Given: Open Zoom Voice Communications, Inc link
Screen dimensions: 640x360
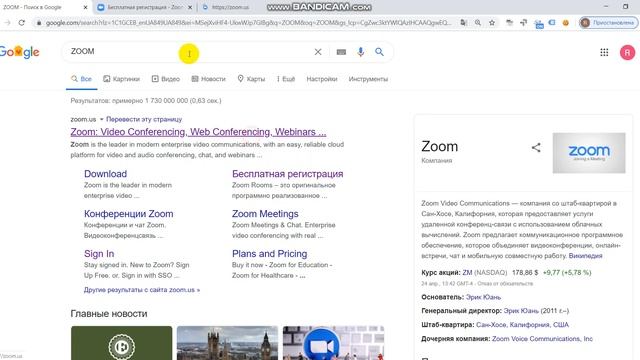Looking at the screenshot, I should [x=542, y=339].
